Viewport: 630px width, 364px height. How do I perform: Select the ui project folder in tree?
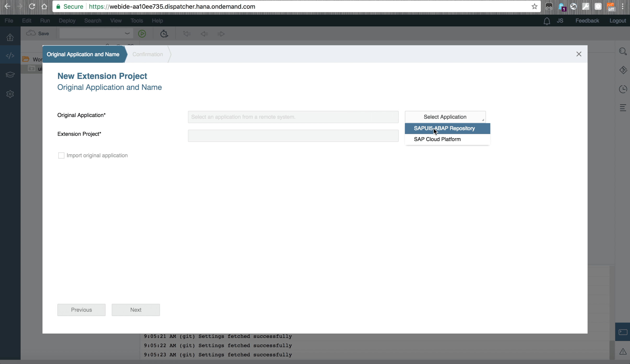point(35,68)
